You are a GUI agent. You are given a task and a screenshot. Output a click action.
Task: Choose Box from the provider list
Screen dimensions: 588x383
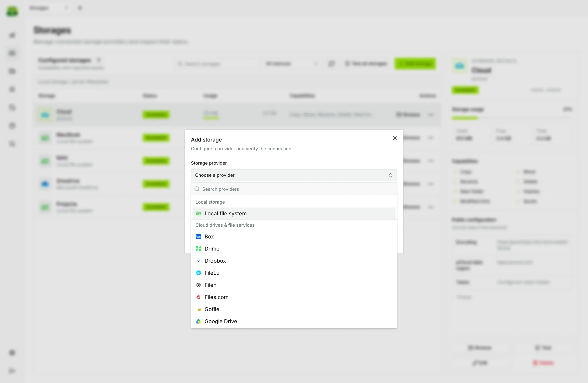pos(294,236)
